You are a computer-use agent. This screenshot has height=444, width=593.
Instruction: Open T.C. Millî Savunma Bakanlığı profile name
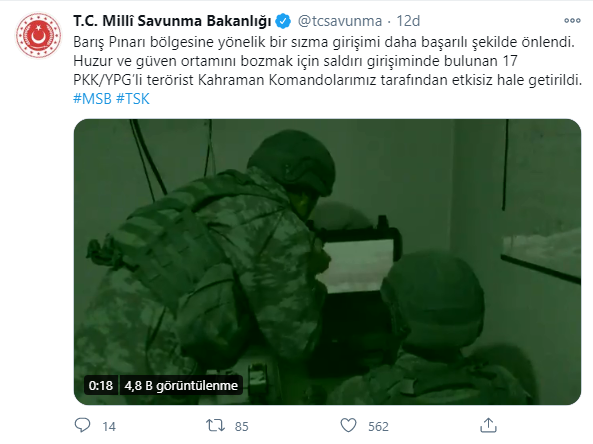[x=172, y=21]
